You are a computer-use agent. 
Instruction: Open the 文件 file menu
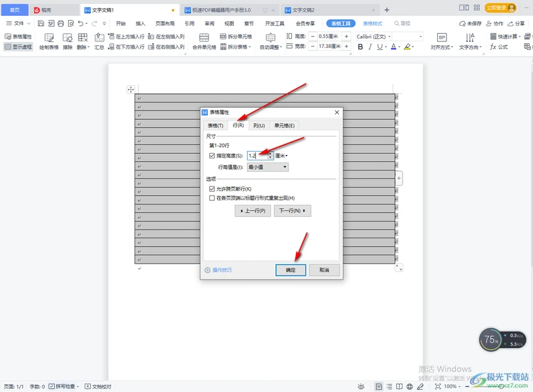pos(19,23)
